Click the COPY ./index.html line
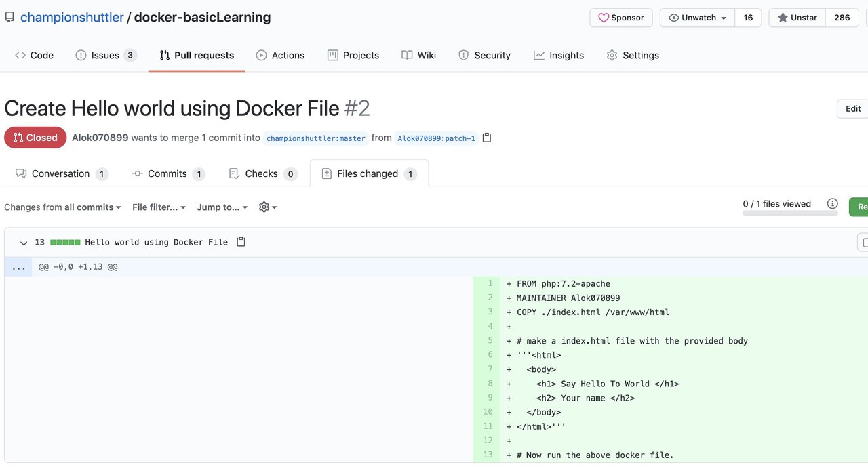Viewport: 868px width, 471px height. click(x=593, y=312)
